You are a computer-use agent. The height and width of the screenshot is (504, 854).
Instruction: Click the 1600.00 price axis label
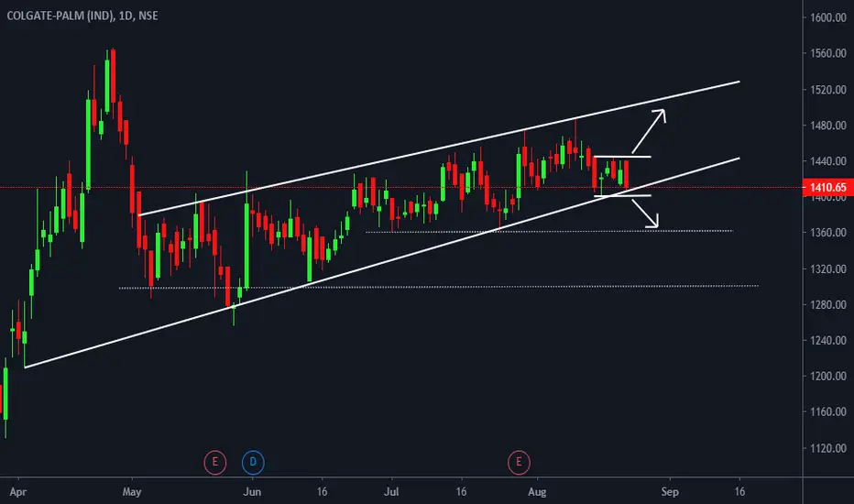(x=827, y=17)
